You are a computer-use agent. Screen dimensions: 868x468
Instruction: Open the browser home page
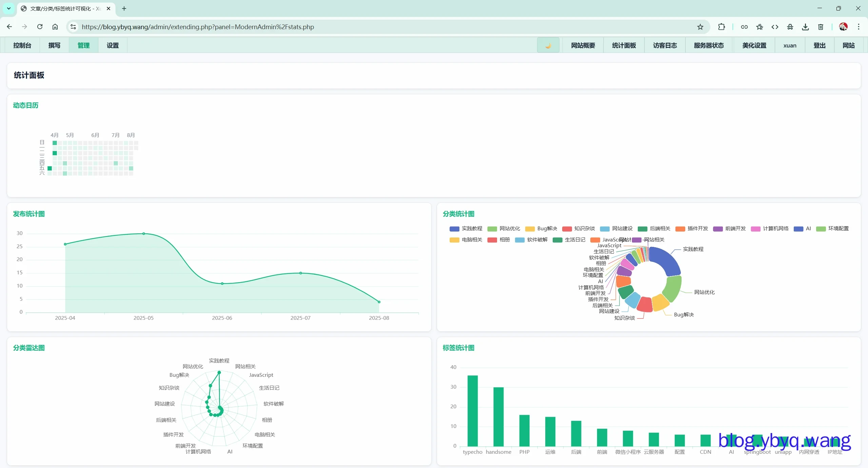coord(55,27)
